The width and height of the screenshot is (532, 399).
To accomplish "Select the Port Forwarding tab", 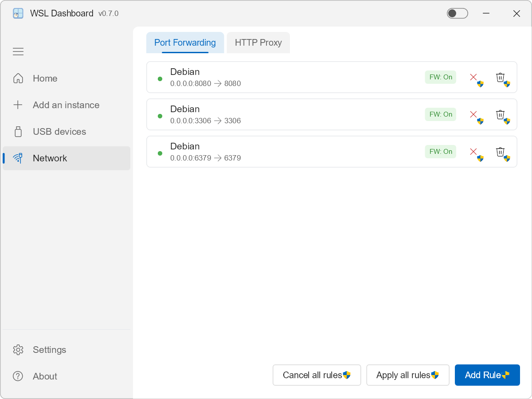I will [x=185, y=43].
